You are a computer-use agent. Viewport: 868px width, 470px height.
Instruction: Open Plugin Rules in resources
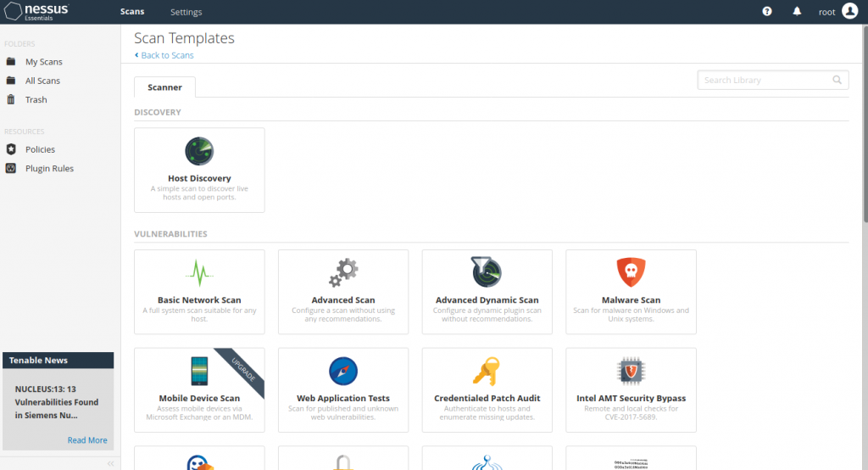49,168
